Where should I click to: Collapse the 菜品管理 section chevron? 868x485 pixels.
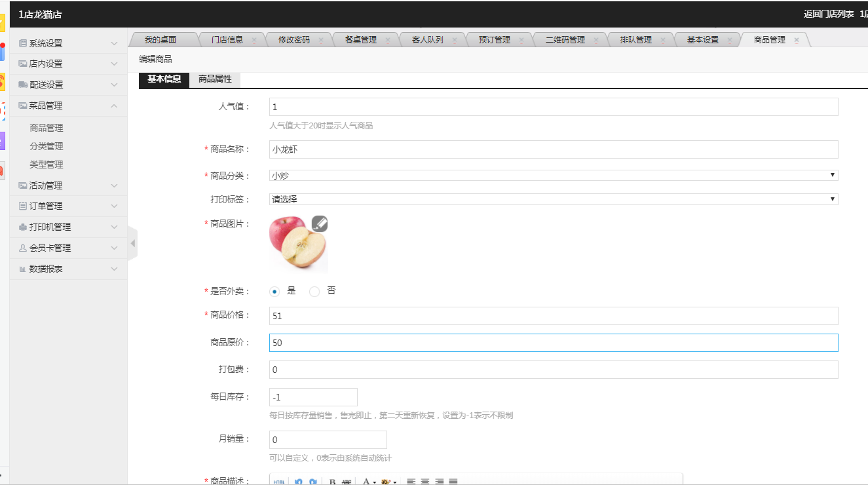(114, 106)
